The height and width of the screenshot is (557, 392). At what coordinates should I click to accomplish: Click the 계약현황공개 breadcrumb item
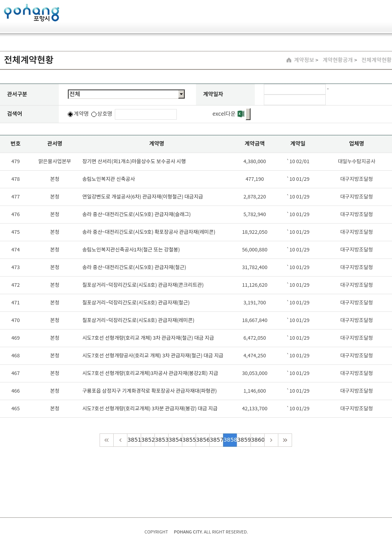(338, 60)
